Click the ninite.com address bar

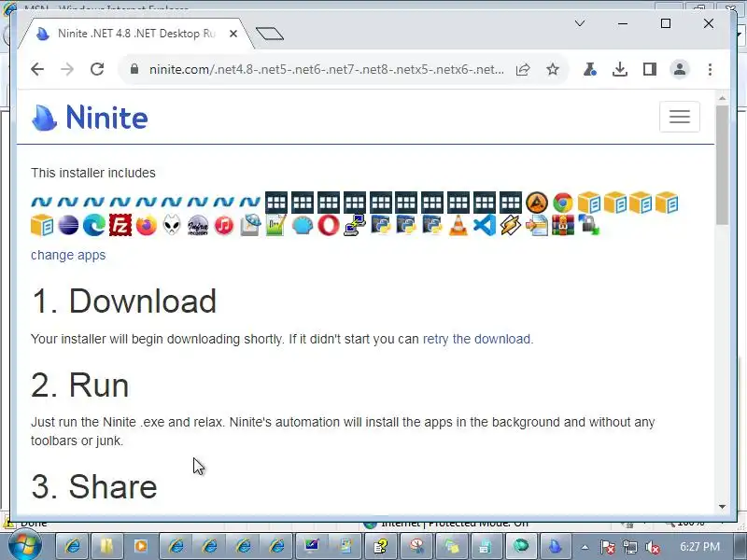(326, 69)
